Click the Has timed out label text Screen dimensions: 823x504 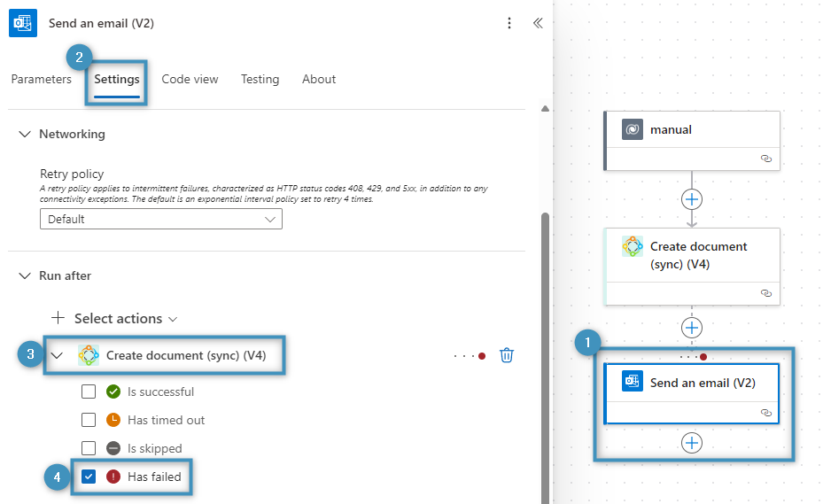tap(166, 420)
